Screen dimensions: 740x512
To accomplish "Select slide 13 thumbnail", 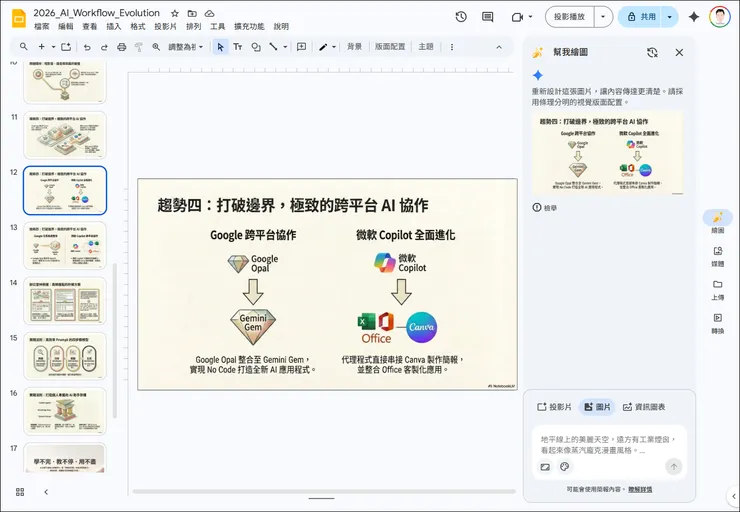I will [x=65, y=245].
